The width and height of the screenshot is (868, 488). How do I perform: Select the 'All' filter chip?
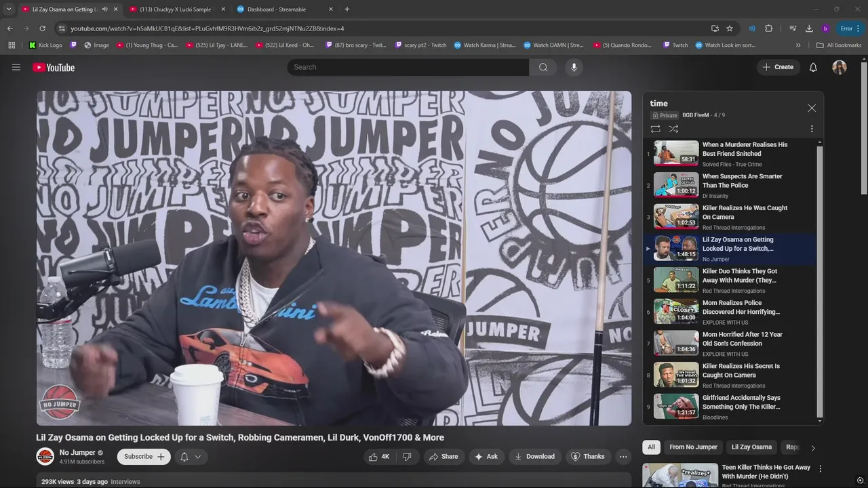[651, 447]
